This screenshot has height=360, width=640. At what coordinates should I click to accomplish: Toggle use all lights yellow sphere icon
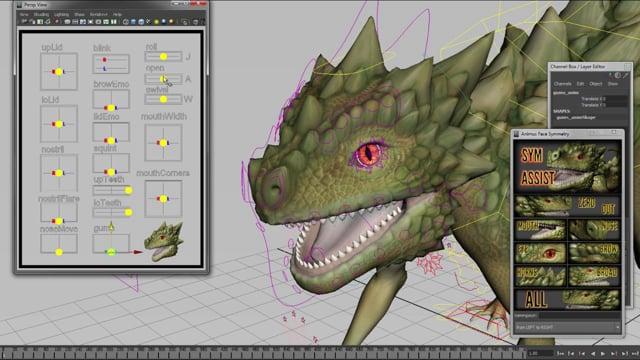pos(156,22)
